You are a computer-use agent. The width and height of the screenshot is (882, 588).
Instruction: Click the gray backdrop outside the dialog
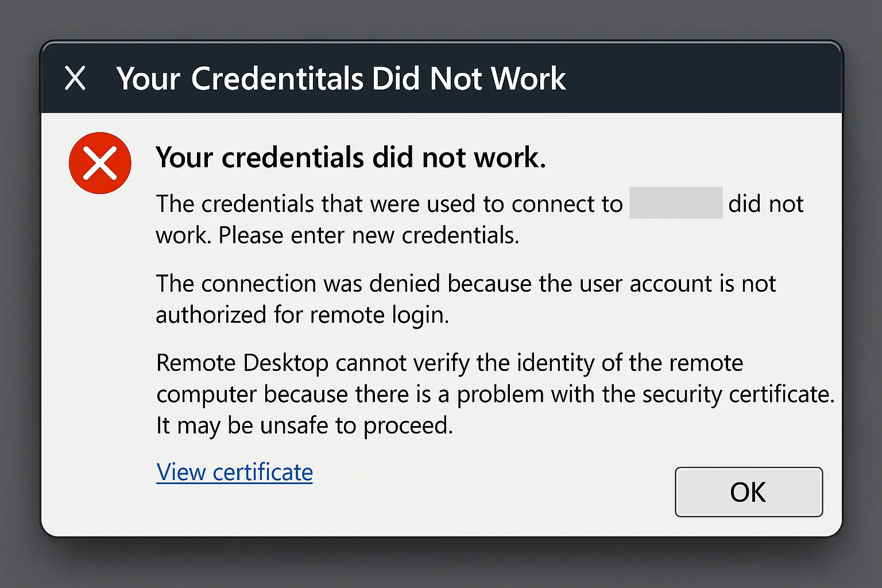pos(436,566)
